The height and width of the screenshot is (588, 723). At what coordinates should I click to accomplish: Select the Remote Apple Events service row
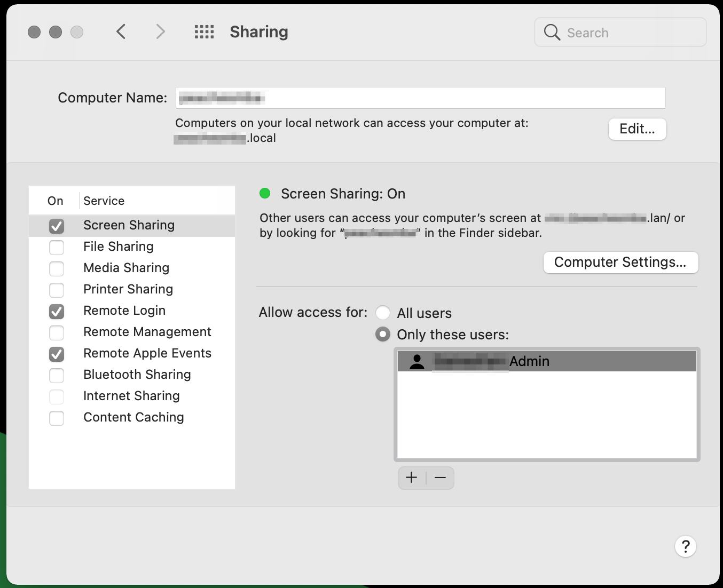pos(132,354)
